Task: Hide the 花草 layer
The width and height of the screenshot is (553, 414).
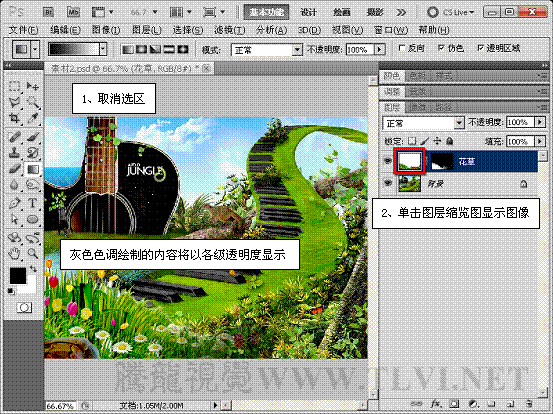Action: click(x=388, y=161)
